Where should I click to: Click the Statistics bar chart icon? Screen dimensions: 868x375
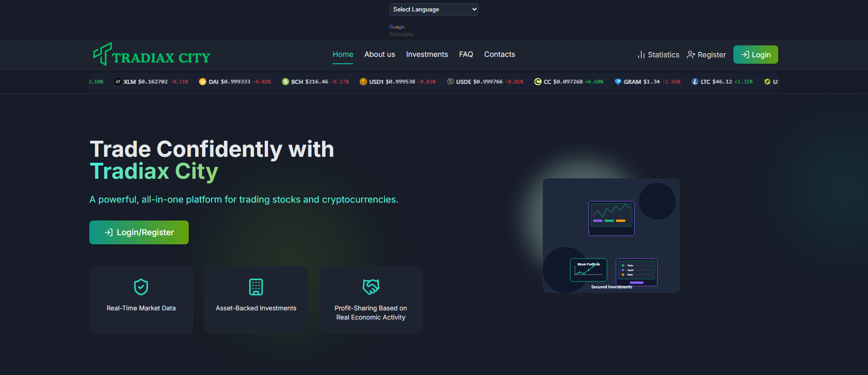641,55
